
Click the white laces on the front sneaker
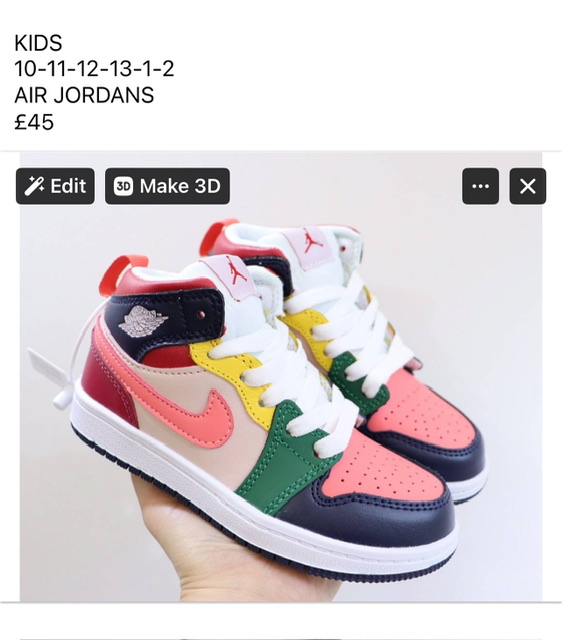294,367
